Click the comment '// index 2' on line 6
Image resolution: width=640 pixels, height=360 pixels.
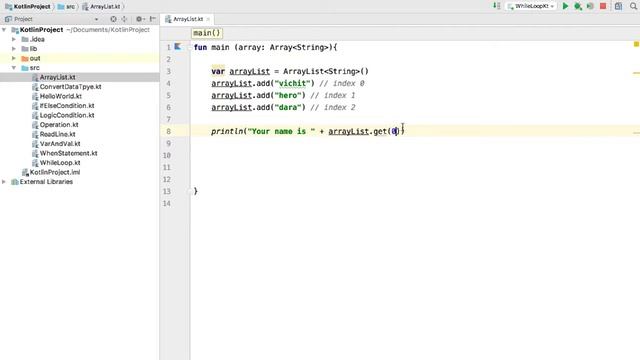(x=333, y=107)
